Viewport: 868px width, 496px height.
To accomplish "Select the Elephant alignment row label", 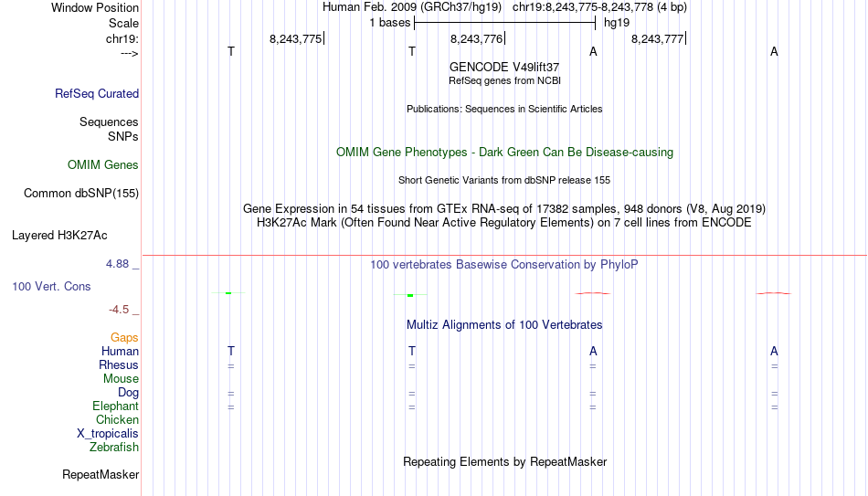I will [115, 406].
